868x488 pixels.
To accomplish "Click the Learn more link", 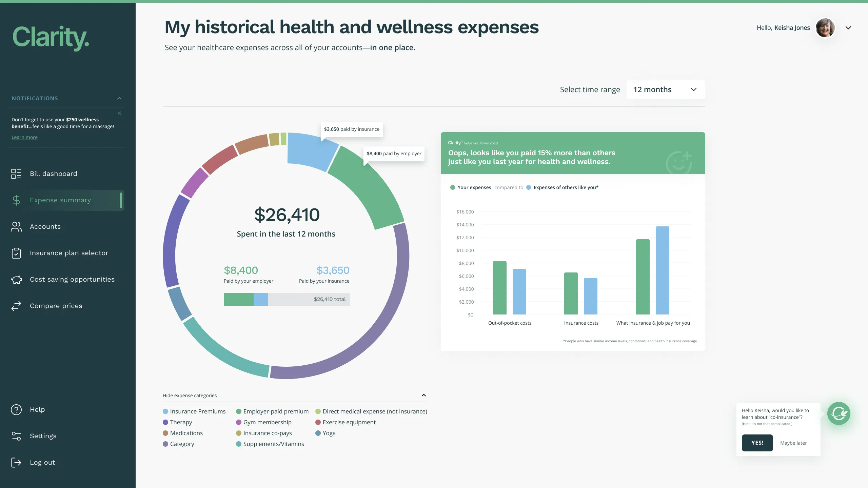I will click(24, 137).
